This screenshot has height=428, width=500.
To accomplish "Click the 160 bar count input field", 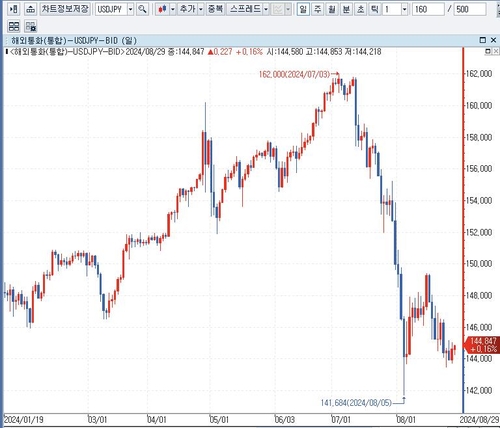I will click(428, 9).
